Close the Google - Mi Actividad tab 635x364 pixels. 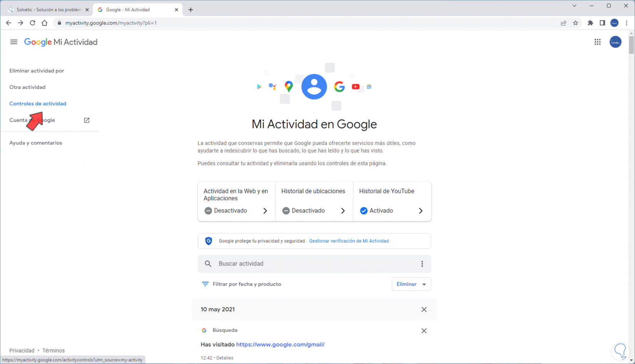click(177, 10)
